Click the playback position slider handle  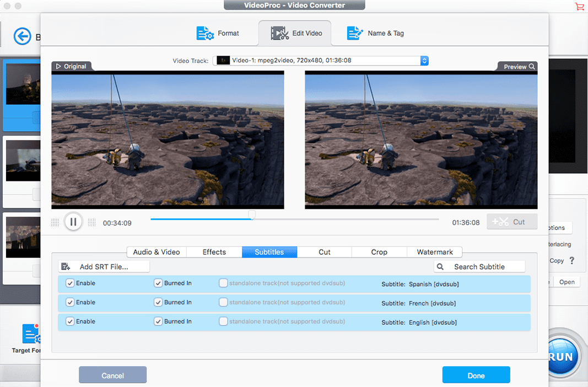point(252,214)
